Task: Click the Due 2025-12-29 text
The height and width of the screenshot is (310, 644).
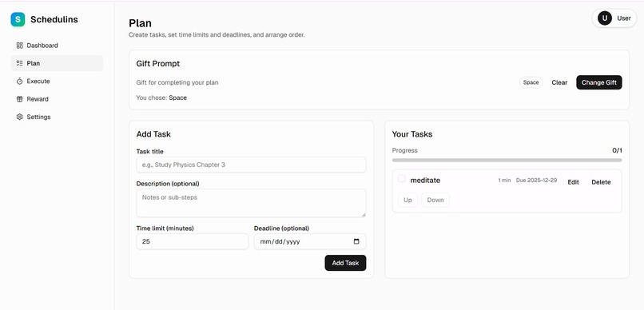Action: (x=536, y=181)
